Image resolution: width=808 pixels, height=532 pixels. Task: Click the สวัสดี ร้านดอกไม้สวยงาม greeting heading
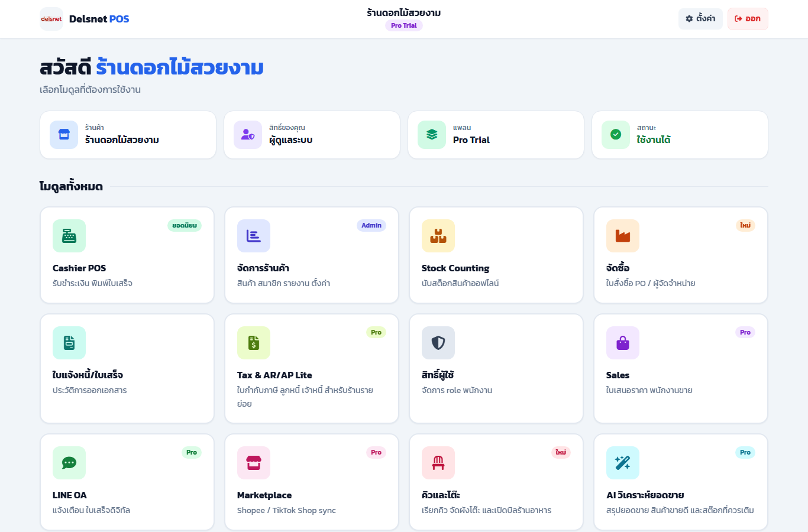coord(151,67)
